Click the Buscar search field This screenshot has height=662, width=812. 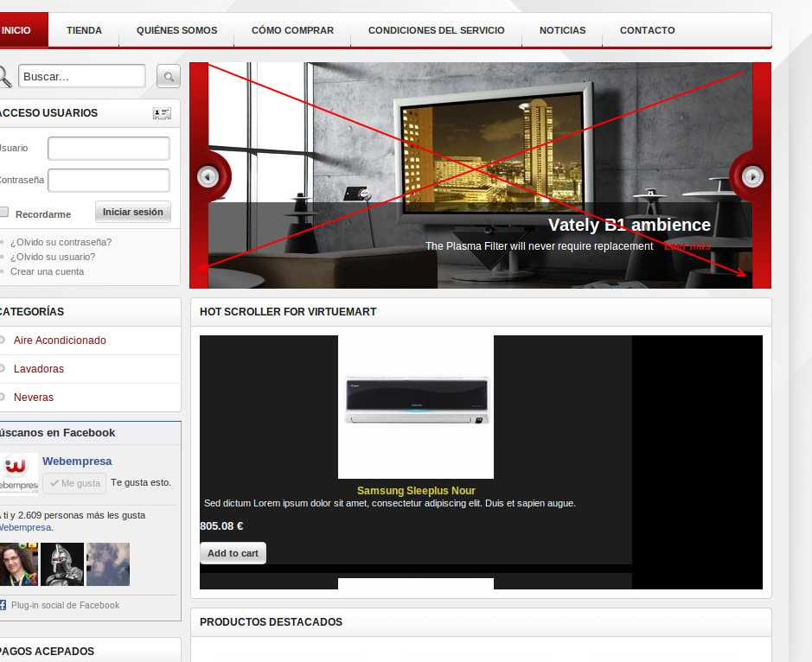pos(82,77)
